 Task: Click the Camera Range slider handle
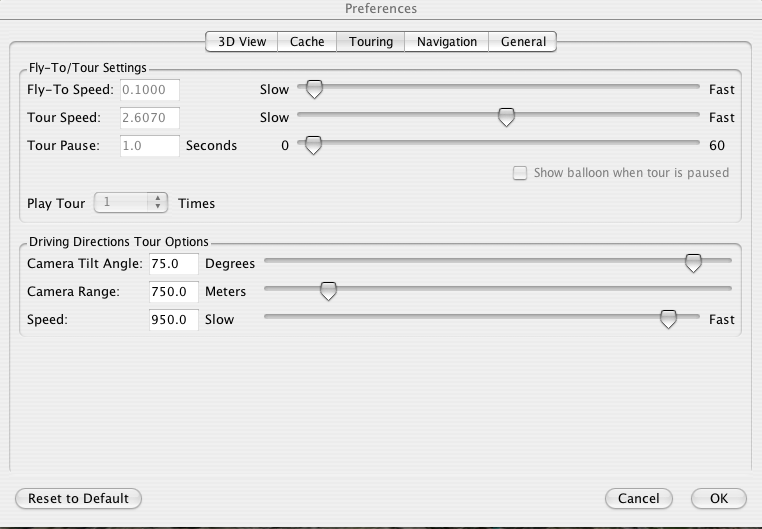327,292
